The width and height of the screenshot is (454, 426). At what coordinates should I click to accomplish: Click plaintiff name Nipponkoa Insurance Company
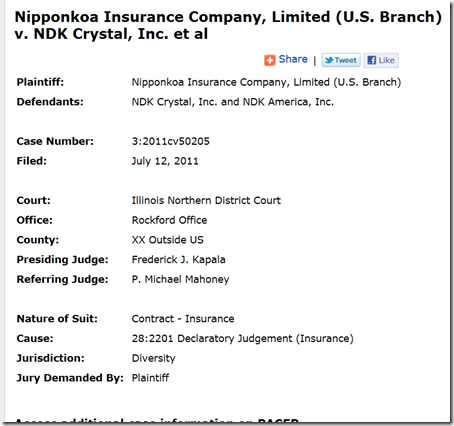(x=266, y=82)
